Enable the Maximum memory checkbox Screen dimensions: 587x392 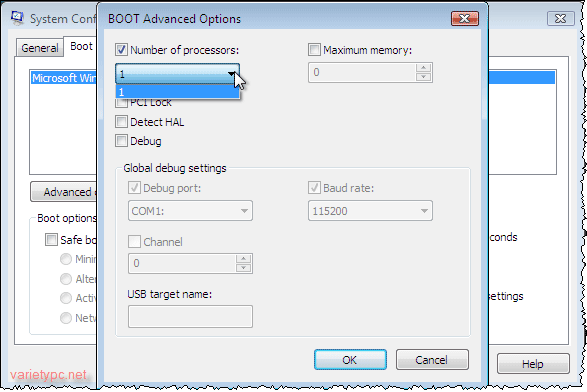coord(314,49)
